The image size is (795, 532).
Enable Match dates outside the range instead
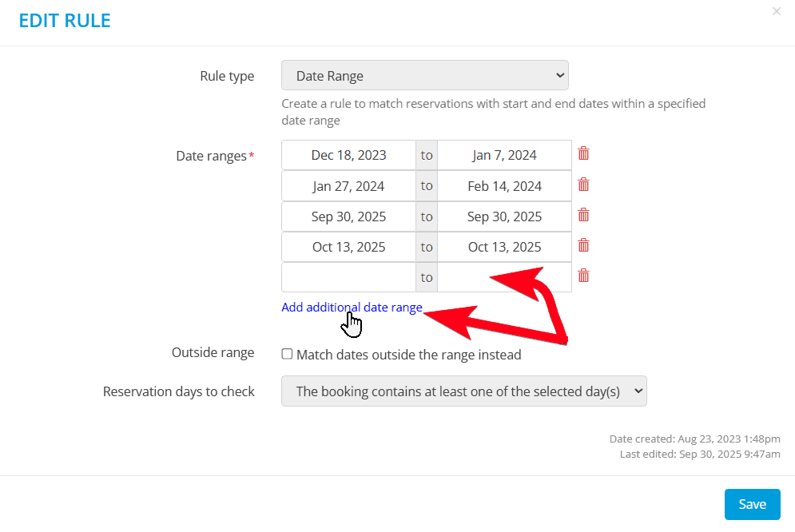[x=287, y=354]
